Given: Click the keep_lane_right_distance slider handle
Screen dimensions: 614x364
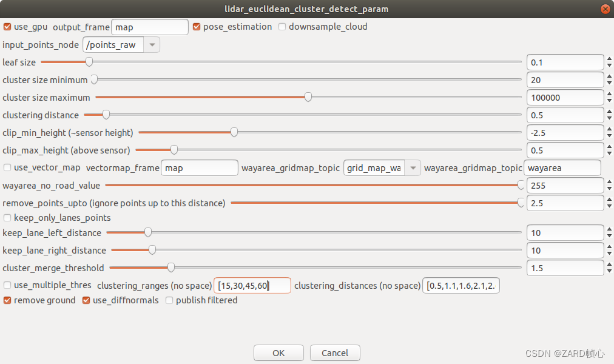Looking at the screenshot, I should tap(152, 250).
